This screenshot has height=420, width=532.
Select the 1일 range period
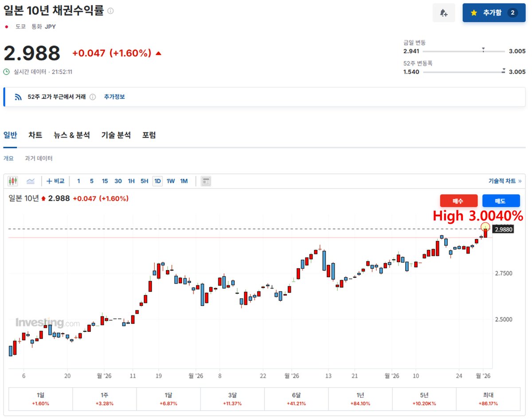click(40, 399)
